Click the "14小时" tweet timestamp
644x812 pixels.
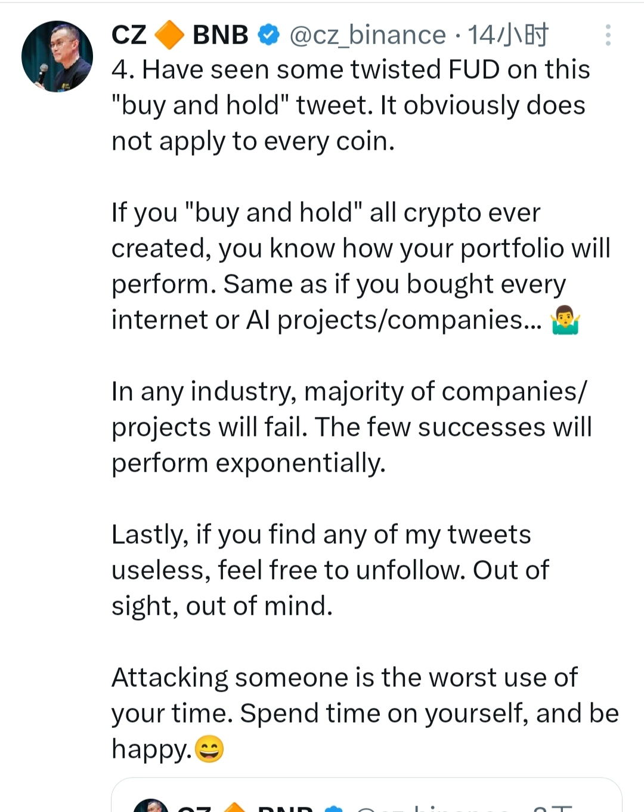[x=507, y=35]
